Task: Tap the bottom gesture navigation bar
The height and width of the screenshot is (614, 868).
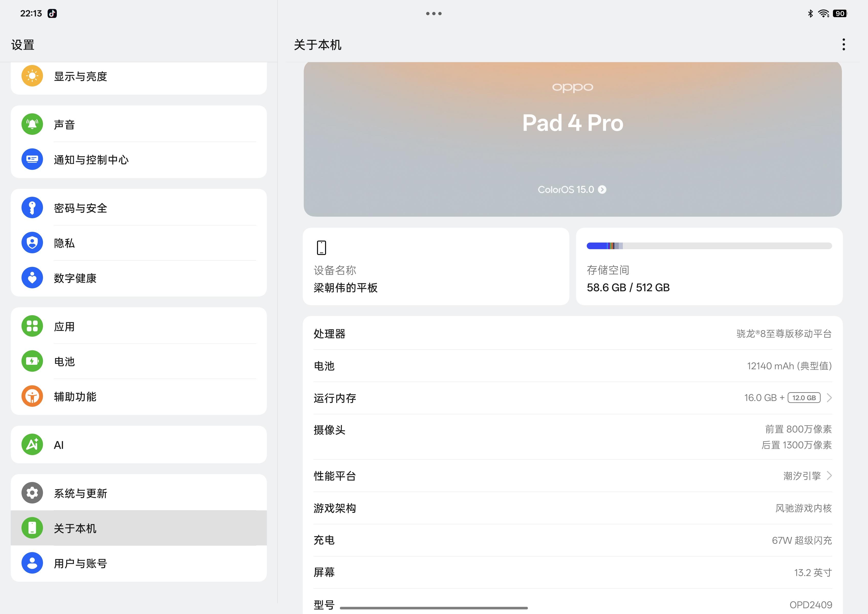Action: pyautogui.click(x=434, y=608)
